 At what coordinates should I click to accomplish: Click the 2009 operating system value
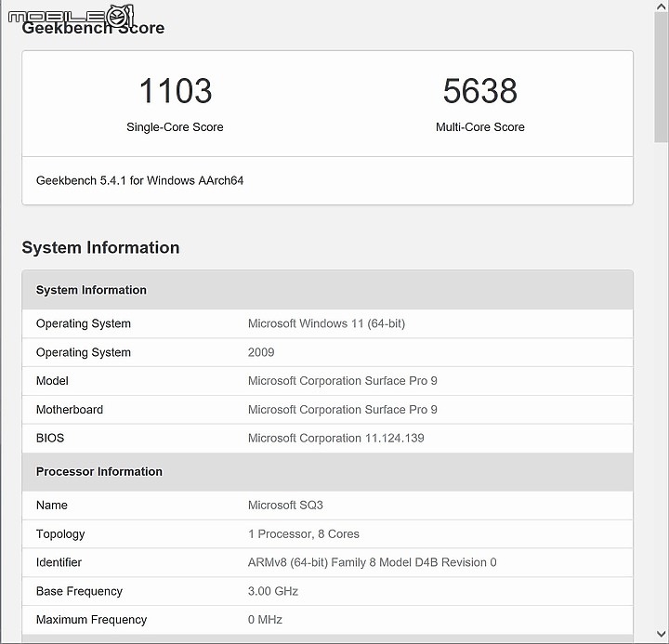click(x=261, y=352)
